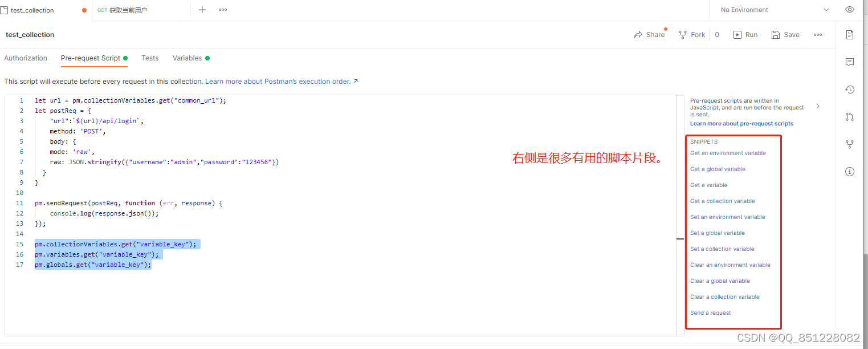Viewport: 868px width, 349px height.
Task: Click the test_collection title name
Action: click(x=30, y=35)
